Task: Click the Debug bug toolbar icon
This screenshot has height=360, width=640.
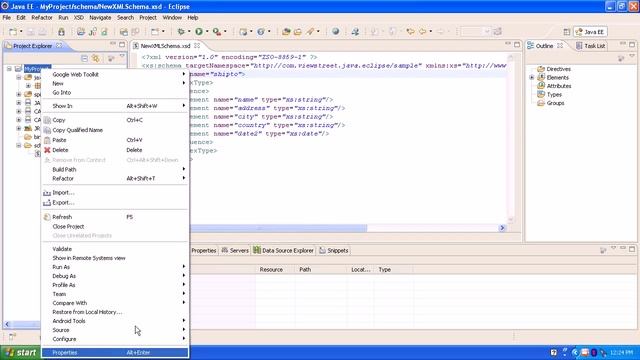Action: [181, 31]
